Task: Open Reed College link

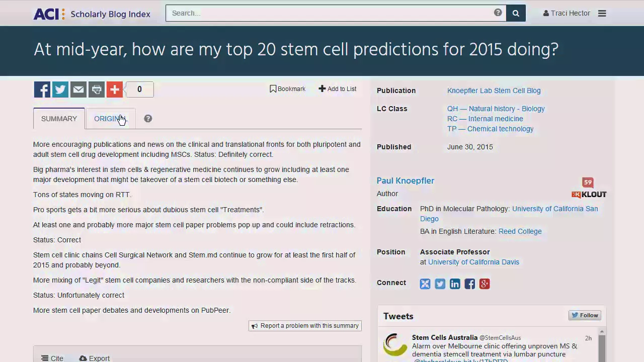Action: coord(520,231)
